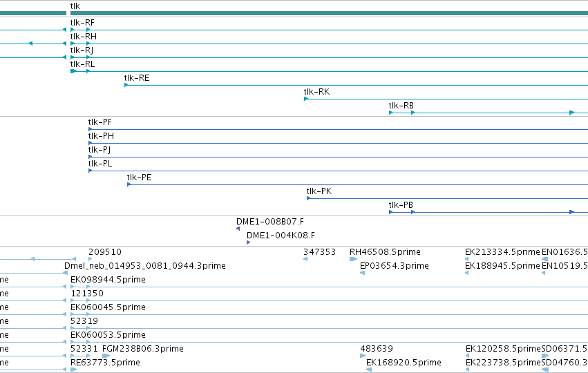This screenshot has width=588, height=373.
Task: Select the tlk-PJ protein label
Action: pyautogui.click(x=99, y=151)
